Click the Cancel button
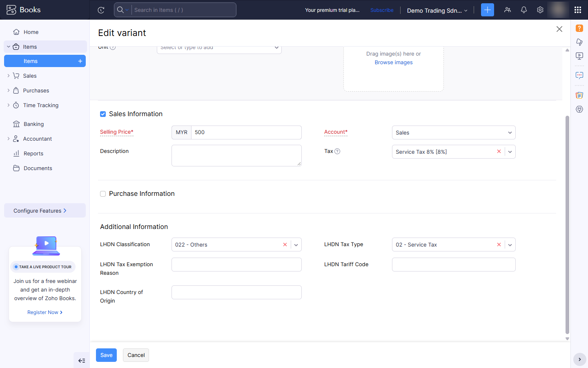 point(136,355)
